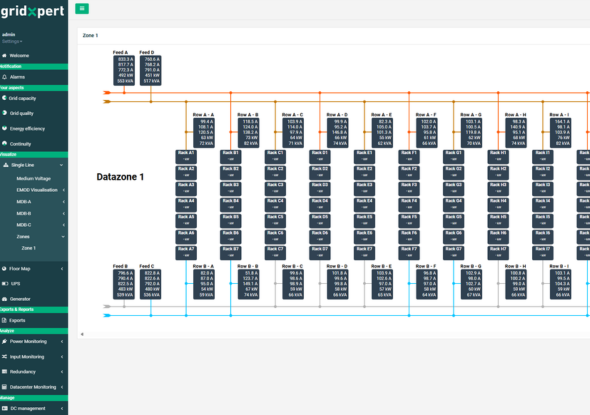The height and width of the screenshot is (415, 590).
Task: Open the admin Settings dropdown
Action: (x=12, y=41)
